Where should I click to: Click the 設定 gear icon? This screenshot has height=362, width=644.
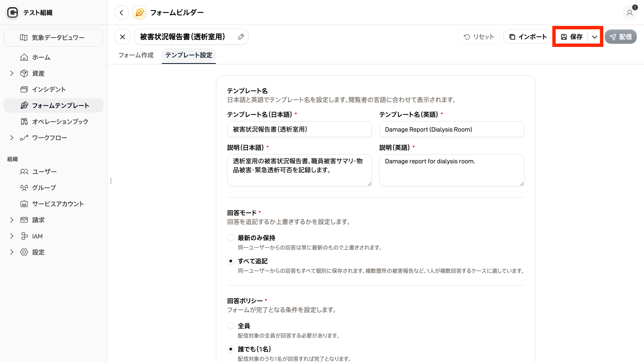(x=24, y=252)
